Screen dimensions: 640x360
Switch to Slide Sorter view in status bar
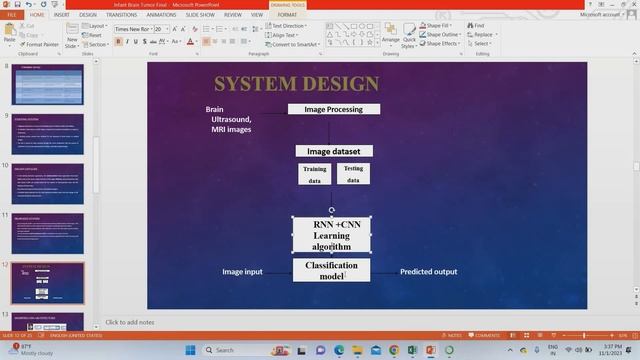tap(527, 336)
